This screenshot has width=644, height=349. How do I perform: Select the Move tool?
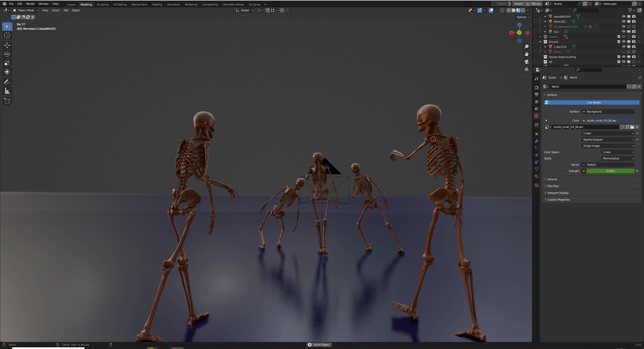[x=7, y=45]
